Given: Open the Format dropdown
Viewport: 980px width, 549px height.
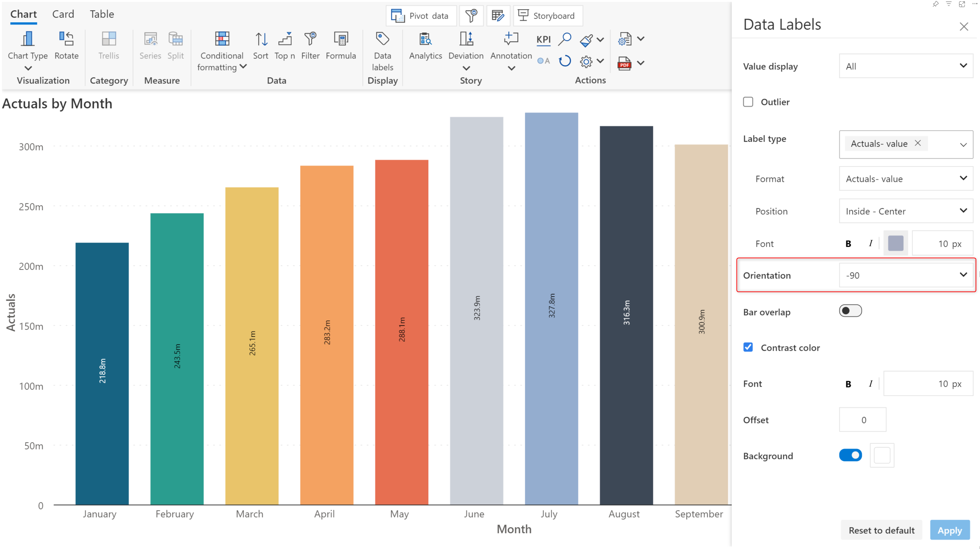Looking at the screenshot, I should click(906, 179).
